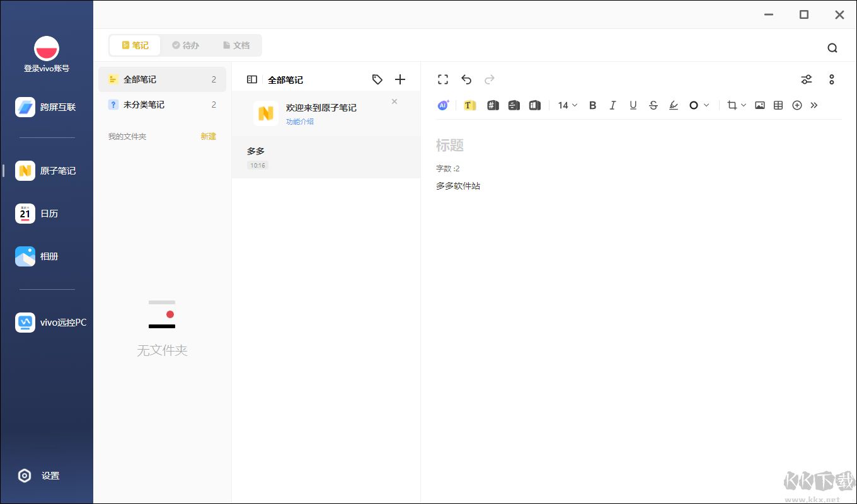Minimize the application window
857x504 pixels.
pyautogui.click(x=768, y=14)
